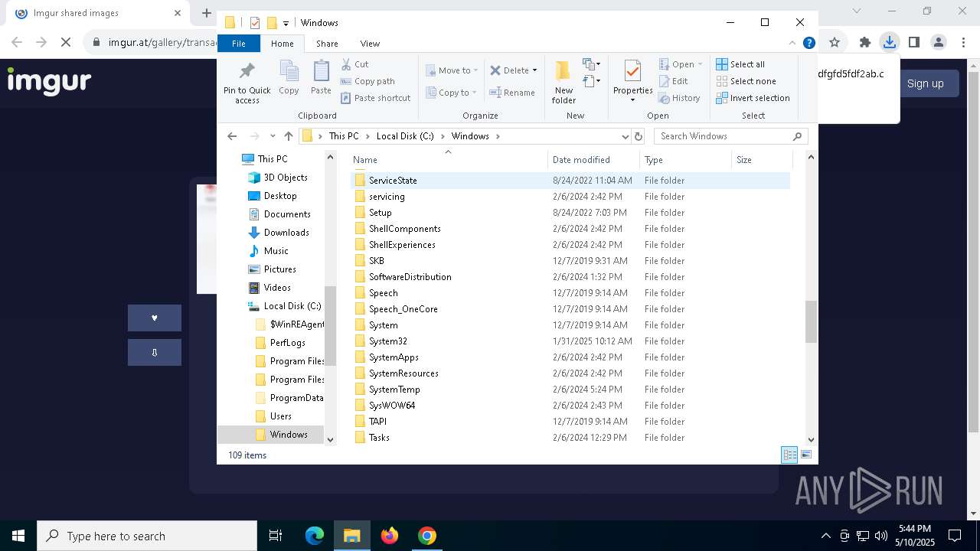This screenshot has width=980, height=551.
Task: Select Users folder in navigation tree
Action: coord(280,416)
